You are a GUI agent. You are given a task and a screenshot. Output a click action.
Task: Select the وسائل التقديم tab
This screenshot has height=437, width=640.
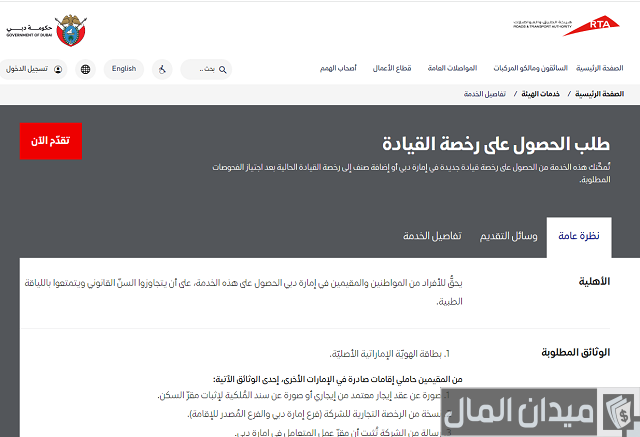[508, 236]
